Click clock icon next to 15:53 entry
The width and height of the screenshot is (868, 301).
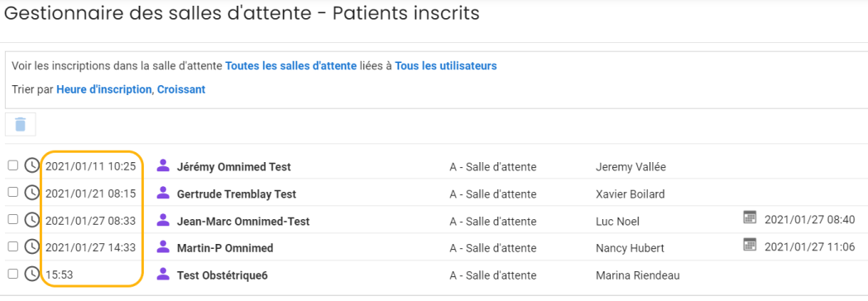(32, 274)
